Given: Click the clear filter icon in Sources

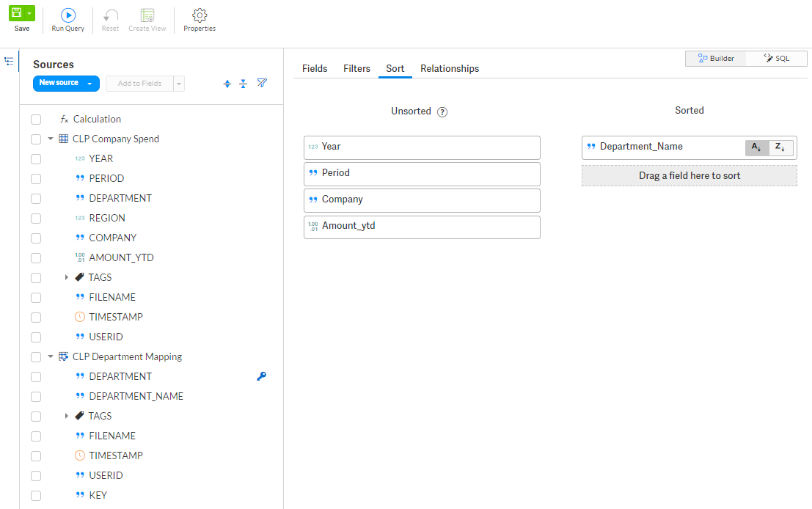Looking at the screenshot, I should point(262,83).
